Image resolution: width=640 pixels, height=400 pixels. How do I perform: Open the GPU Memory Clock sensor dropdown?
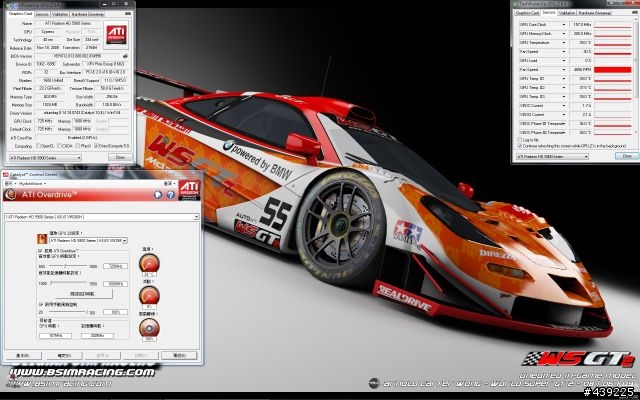pyautogui.click(x=564, y=33)
